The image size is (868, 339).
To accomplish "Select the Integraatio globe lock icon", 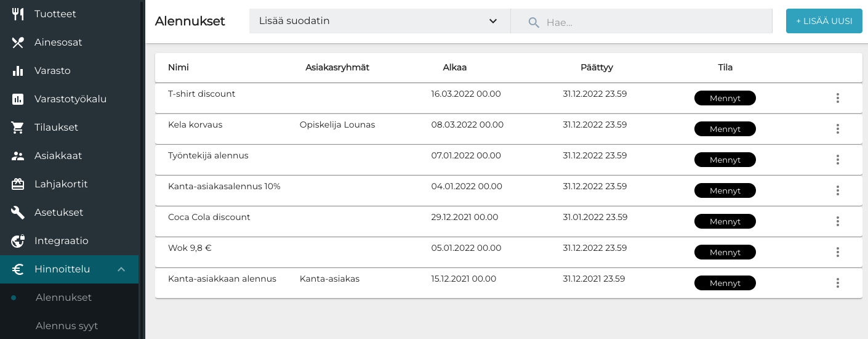I will click(x=18, y=241).
